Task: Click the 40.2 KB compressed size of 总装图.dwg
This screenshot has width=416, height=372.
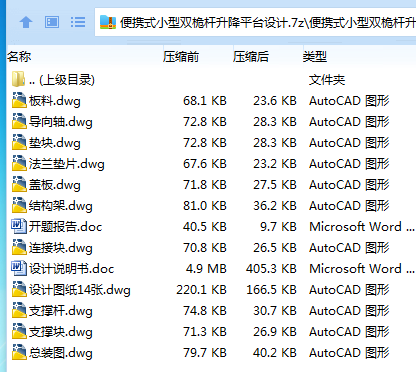Action: [275, 353]
